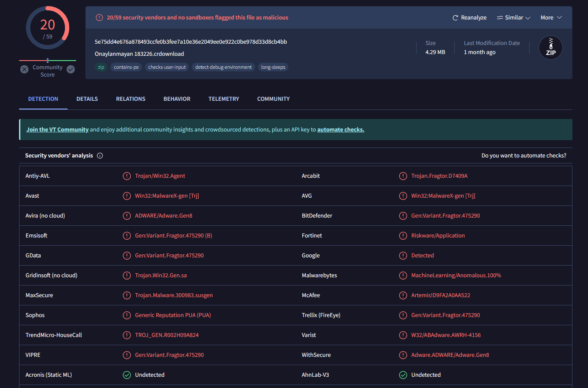Screen dimensions: 588x388
Task: Select the contains-pe tag
Action: click(126, 67)
